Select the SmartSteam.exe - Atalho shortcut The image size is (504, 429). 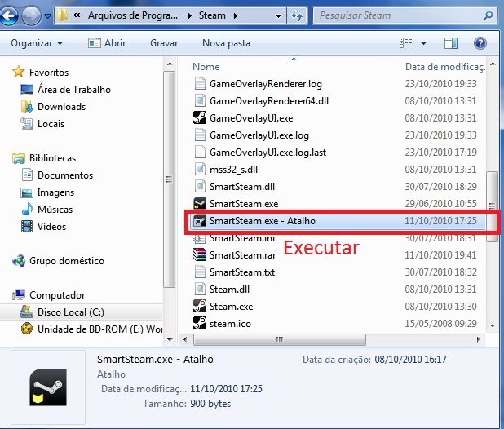[338, 221]
